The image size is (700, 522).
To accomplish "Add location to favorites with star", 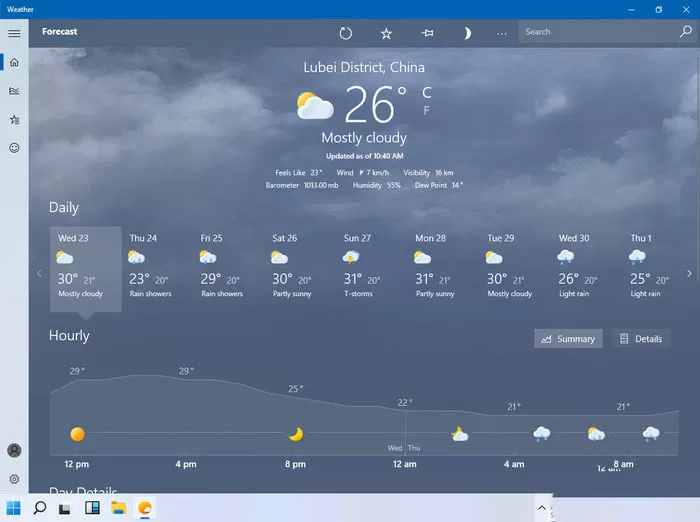I will (386, 33).
